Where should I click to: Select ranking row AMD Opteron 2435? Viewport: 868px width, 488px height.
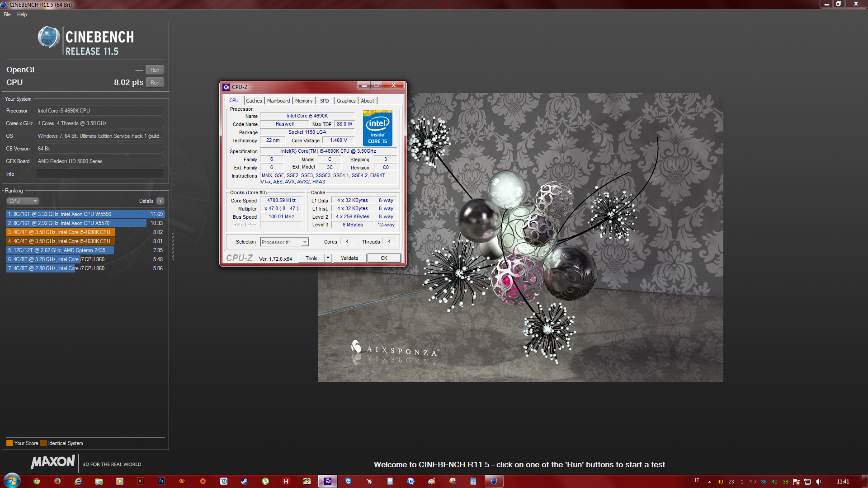click(85, 250)
